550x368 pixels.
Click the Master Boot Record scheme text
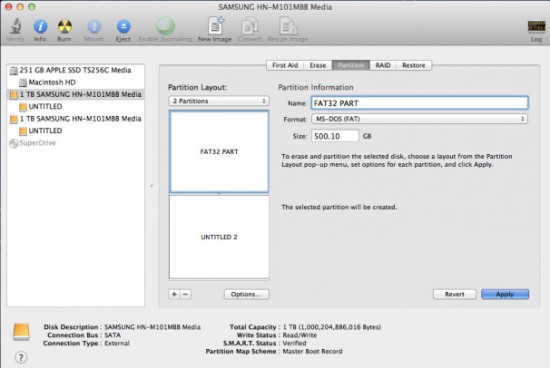pos(312,351)
